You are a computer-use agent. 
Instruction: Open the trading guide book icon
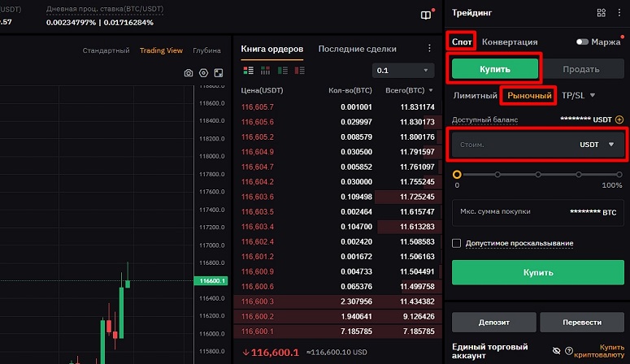[425, 15]
